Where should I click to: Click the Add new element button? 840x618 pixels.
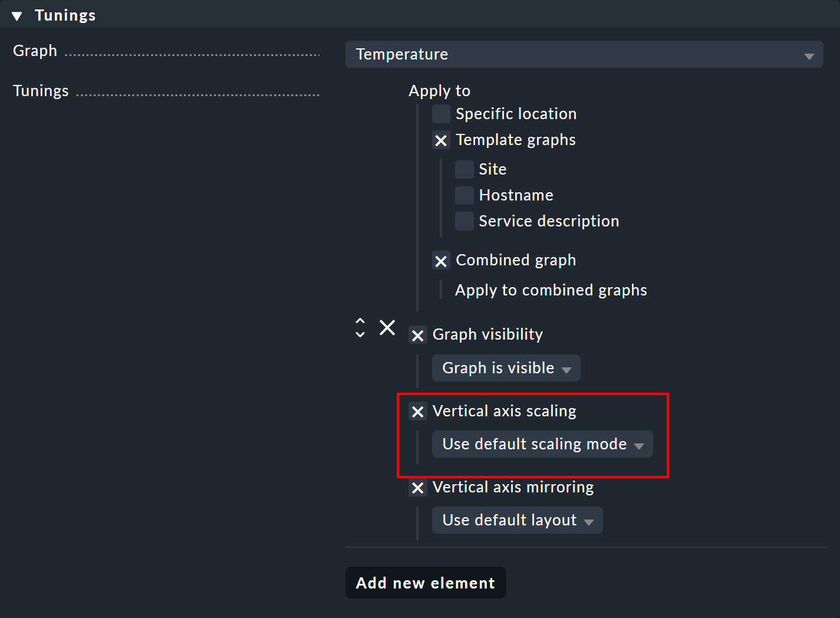click(425, 583)
